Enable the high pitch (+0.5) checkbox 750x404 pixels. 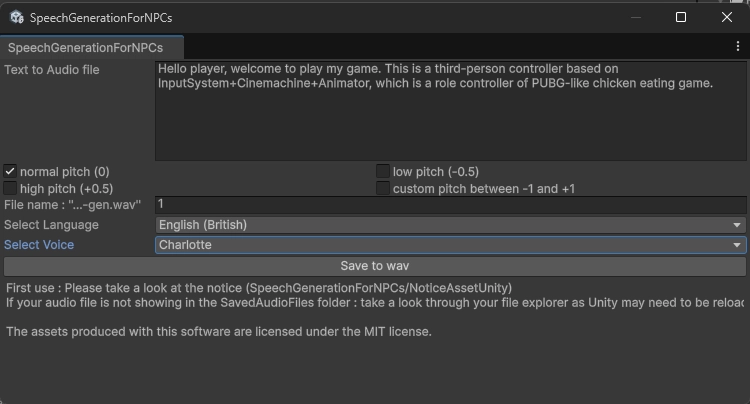[x=10, y=188]
